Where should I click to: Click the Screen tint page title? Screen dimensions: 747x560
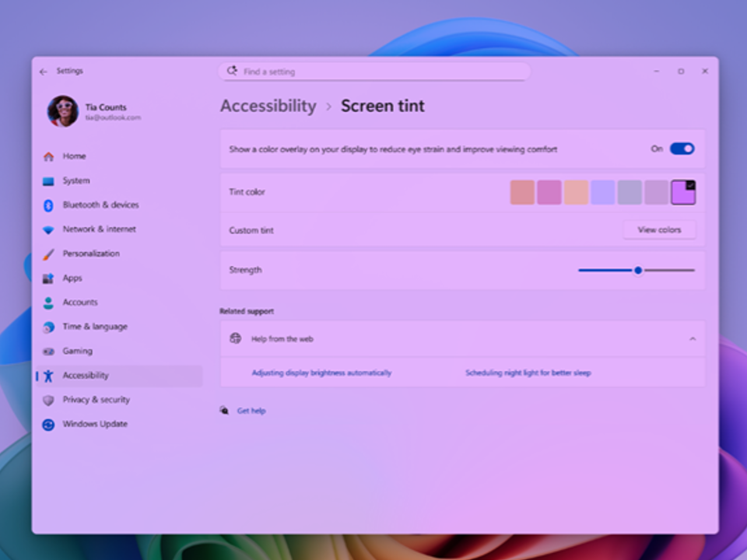pyautogui.click(x=383, y=106)
